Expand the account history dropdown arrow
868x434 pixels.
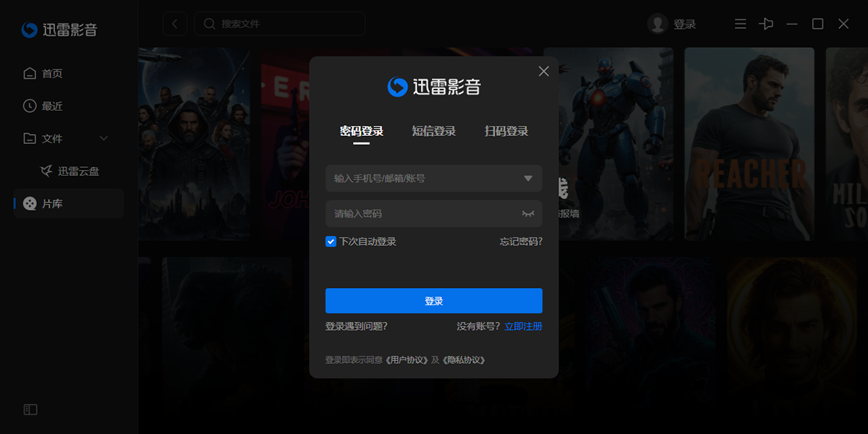528,178
